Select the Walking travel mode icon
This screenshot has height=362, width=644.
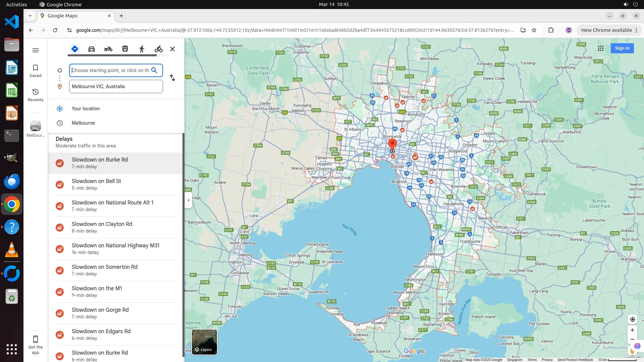click(x=142, y=49)
